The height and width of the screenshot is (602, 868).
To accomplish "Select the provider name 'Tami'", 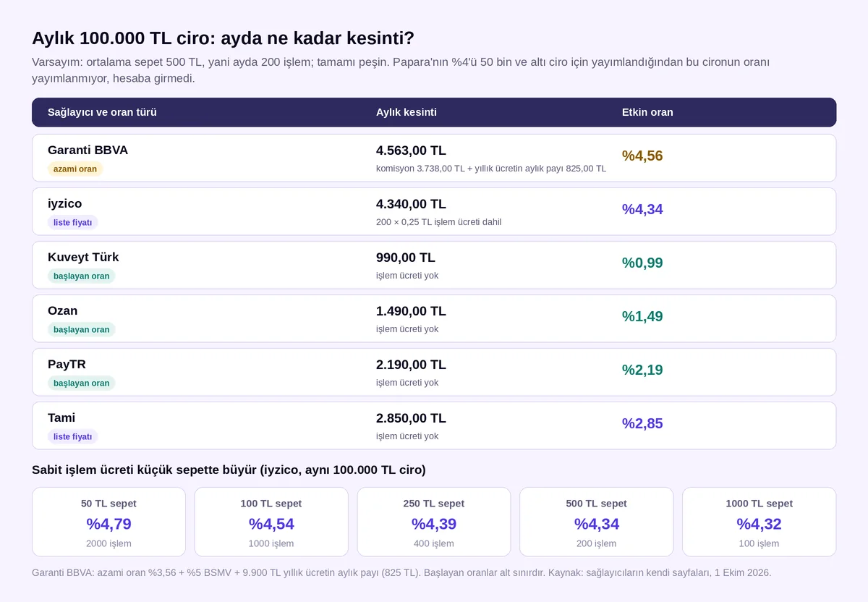I will click(x=61, y=417).
